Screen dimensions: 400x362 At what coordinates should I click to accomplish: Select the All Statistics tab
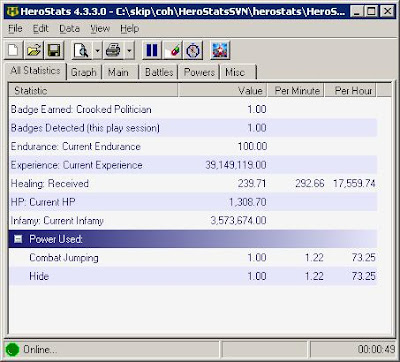pos(35,71)
